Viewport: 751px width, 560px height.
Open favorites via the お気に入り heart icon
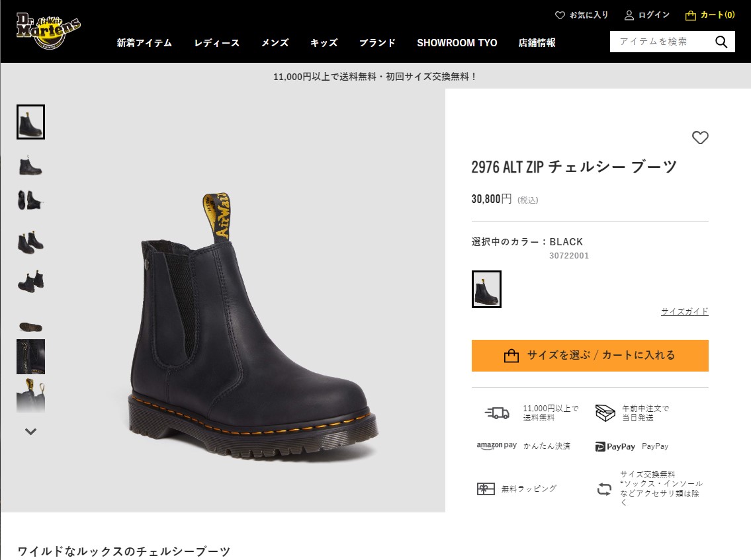560,15
